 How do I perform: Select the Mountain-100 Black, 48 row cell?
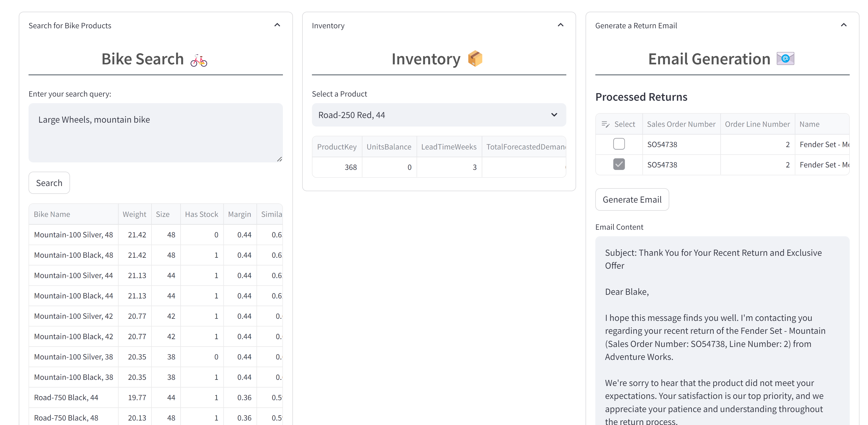tap(73, 255)
